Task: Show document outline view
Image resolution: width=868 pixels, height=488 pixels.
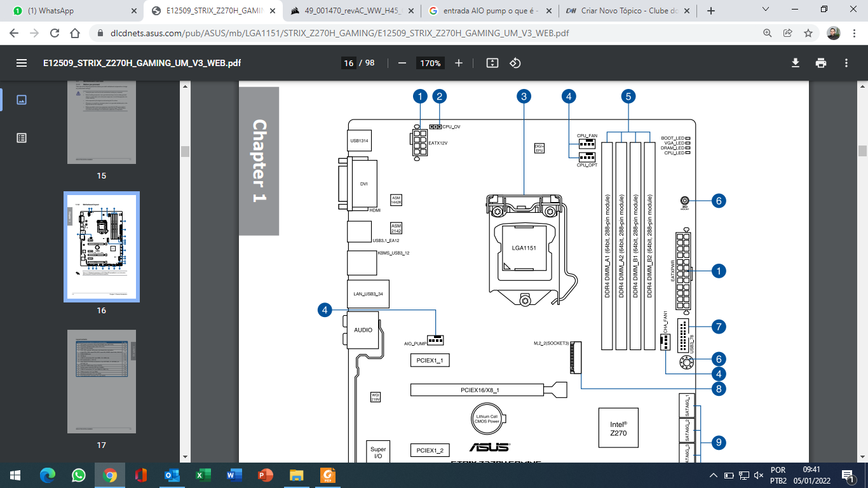Action: tap(22, 137)
